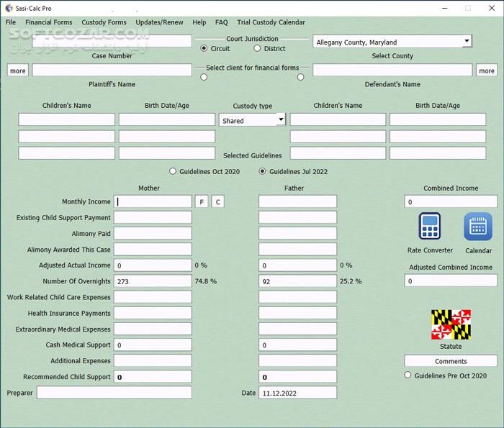This screenshot has width=504, height=428.
Task: Click first right Birth Date/Age field
Action: coord(438,119)
